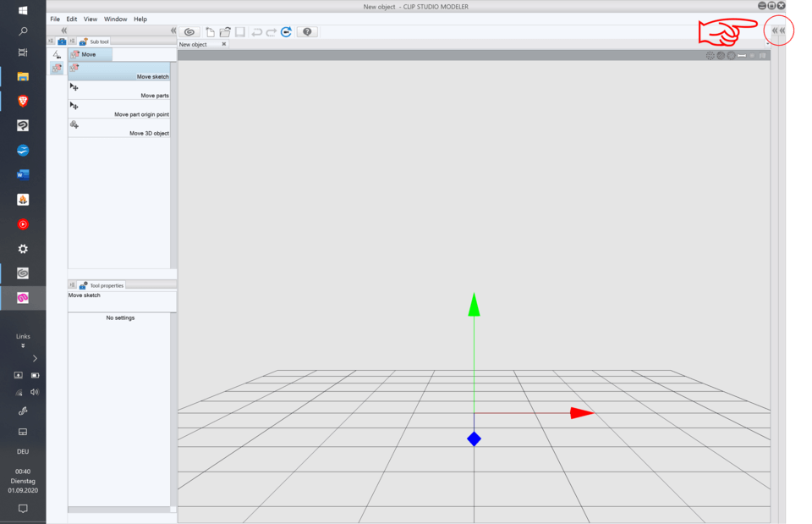Screen dimensions: 812x524
Task: Click the blue circular-arrow reset icon
Action: pyautogui.click(x=287, y=32)
